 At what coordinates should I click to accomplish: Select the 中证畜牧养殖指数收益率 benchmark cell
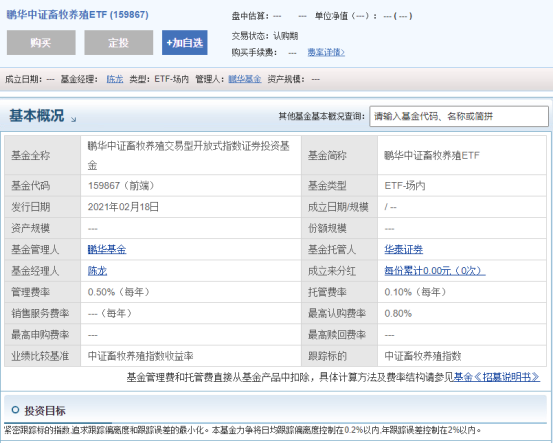191,356
